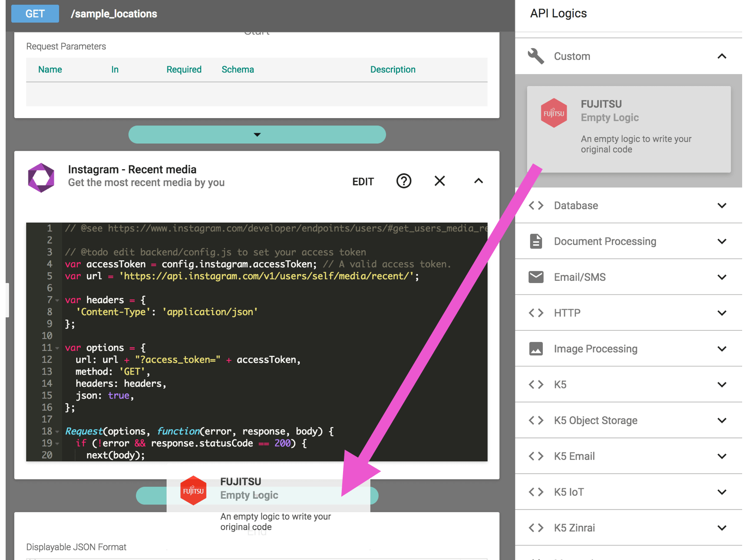Click the EDIT button on Instagram logic

coord(363,181)
